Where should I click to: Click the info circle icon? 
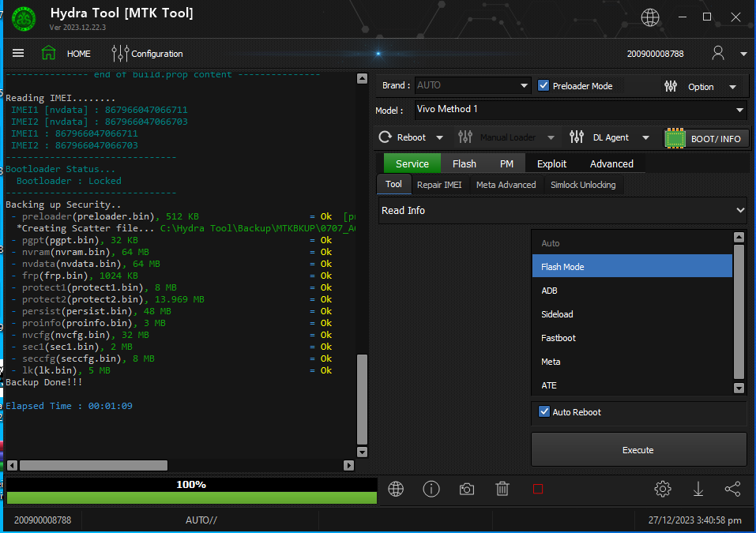(431, 489)
